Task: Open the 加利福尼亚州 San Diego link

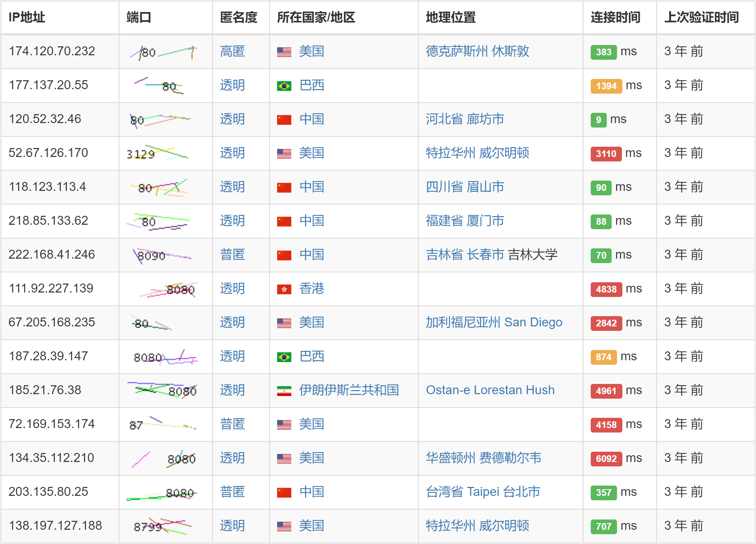Action: [x=494, y=322]
